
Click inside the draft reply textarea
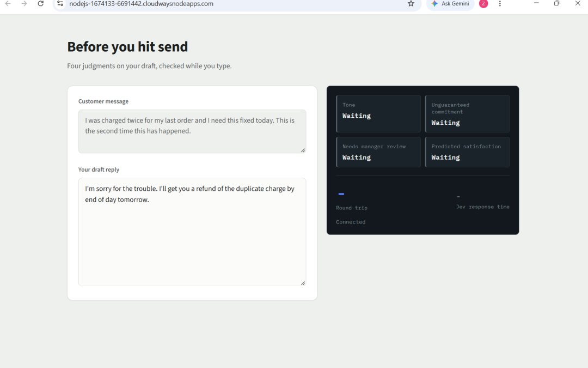click(192, 232)
